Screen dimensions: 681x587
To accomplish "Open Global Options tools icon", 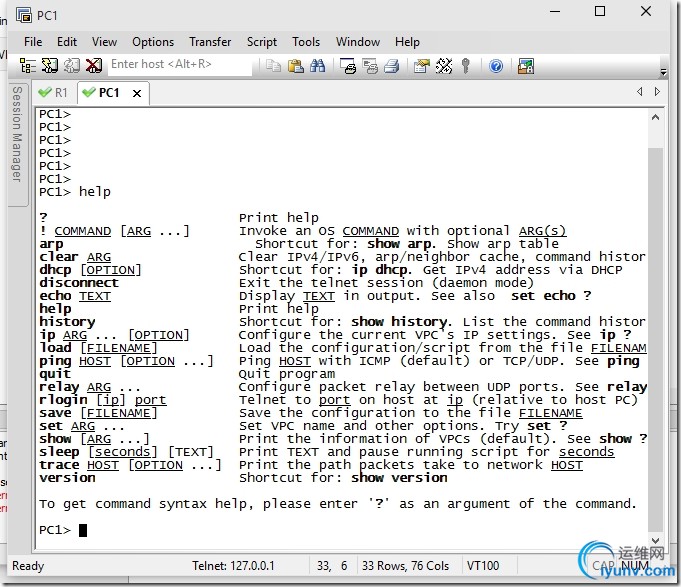I will [x=444, y=66].
